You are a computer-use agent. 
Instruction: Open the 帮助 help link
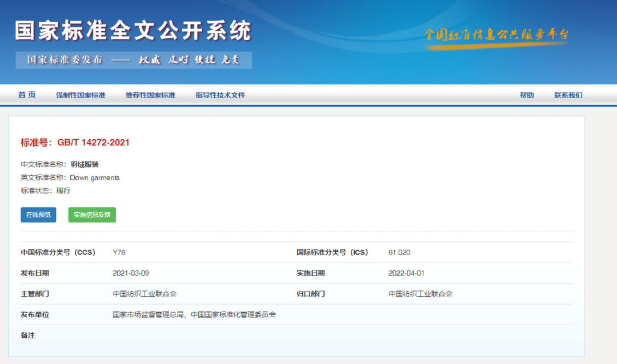pos(527,95)
